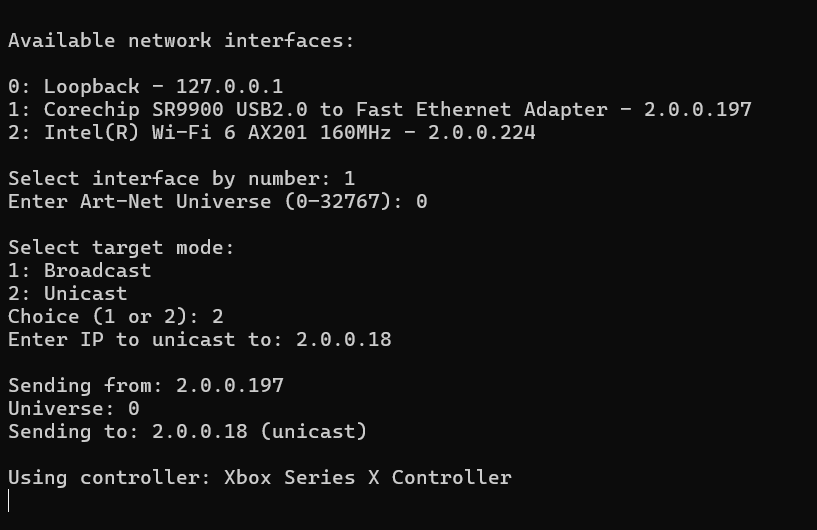Click the entered IP value 2.0.0.18
The height and width of the screenshot is (530, 817).
click(x=344, y=339)
